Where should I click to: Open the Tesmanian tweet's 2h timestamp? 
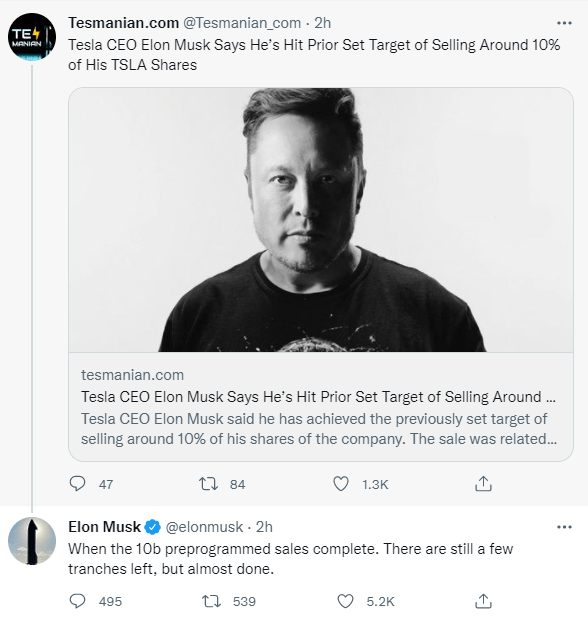[x=322, y=23]
